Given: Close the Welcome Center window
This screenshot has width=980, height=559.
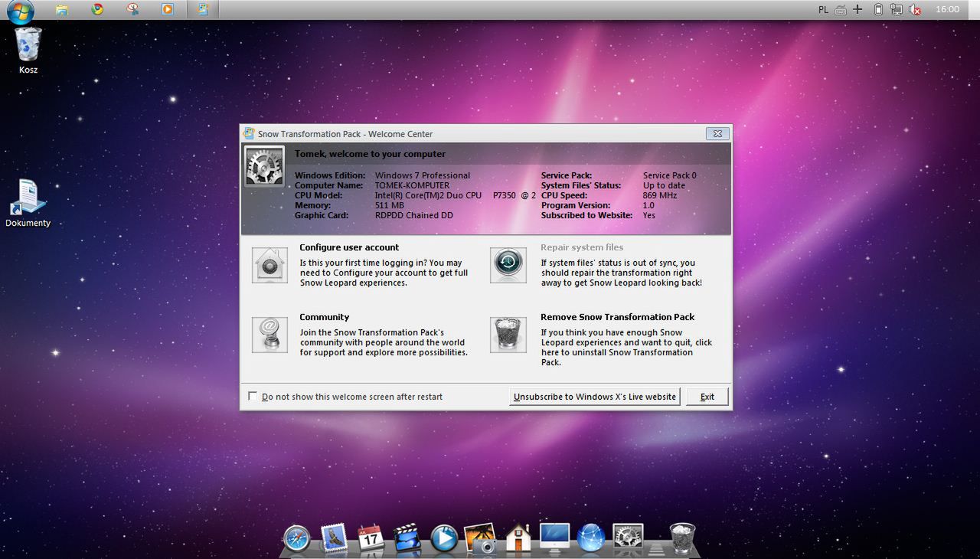Looking at the screenshot, I should [717, 133].
